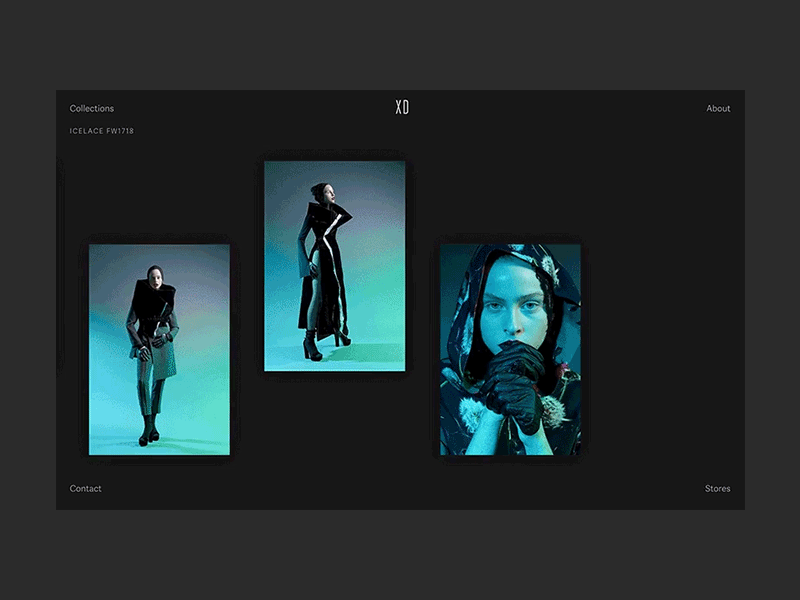Click About in the upper right corner
The image size is (800, 600).
click(x=718, y=108)
